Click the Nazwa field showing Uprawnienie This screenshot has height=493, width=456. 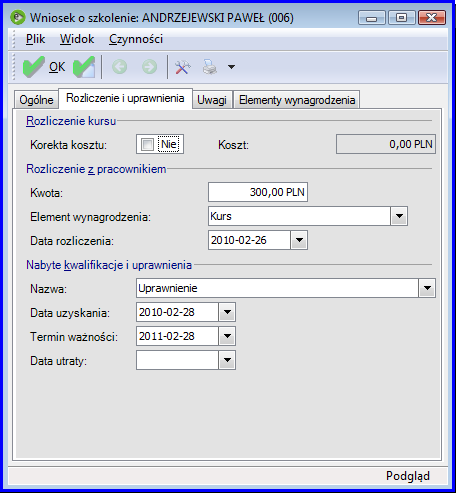click(x=277, y=288)
